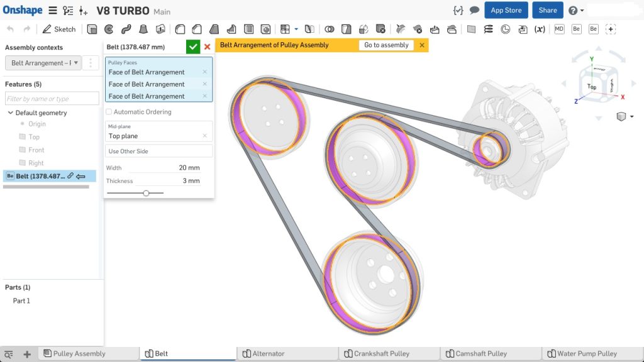Enable Automatic Ordering checkbox

coord(109,112)
